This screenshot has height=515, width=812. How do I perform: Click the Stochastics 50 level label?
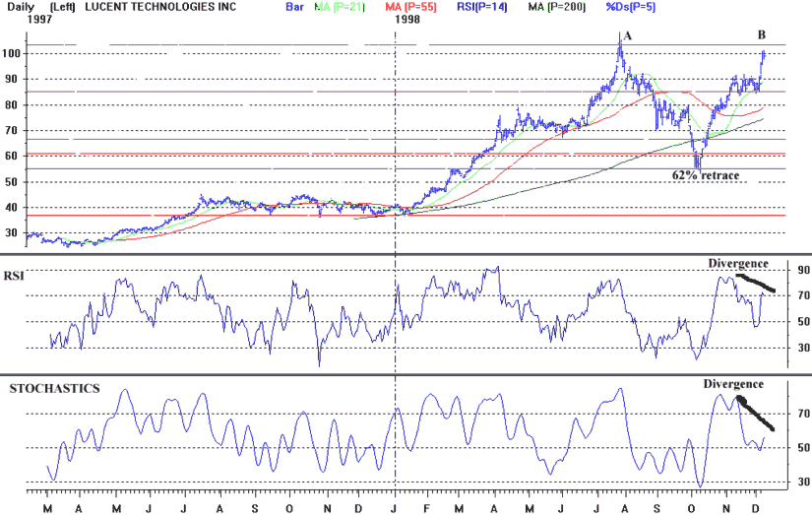click(804, 448)
